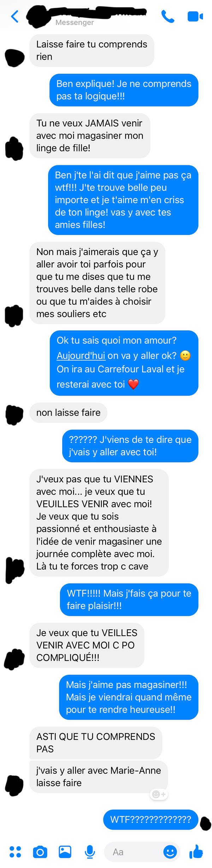Start a video call with camera icon
The width and height of the screenshot is (212, 868).
click(x=195, y=16)
